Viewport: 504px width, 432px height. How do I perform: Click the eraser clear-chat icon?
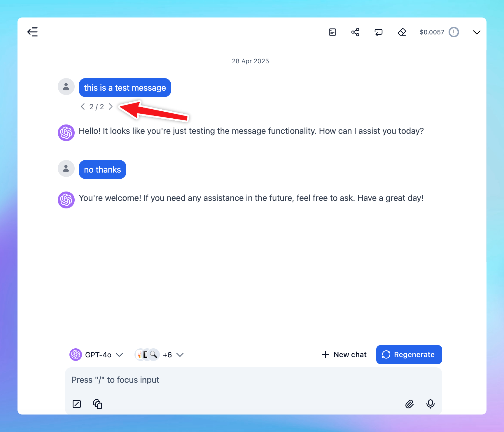[402, 32]
